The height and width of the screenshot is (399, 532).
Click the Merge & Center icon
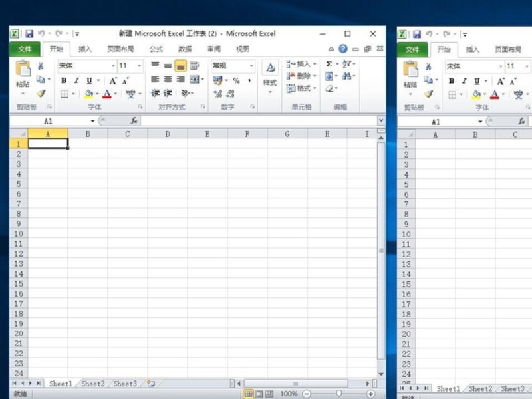(x=194, y=80)
